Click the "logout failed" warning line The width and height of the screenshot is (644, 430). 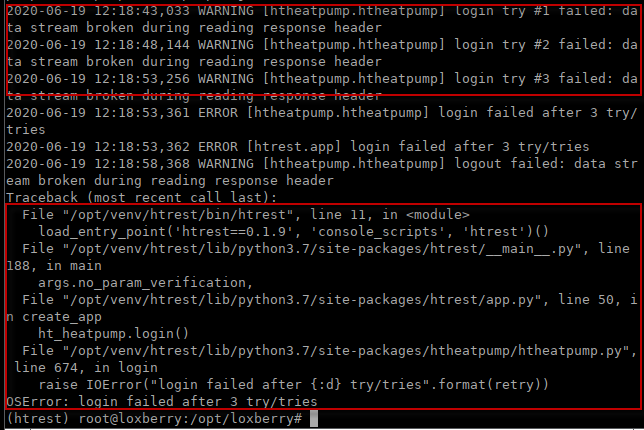tap(322, 164)
